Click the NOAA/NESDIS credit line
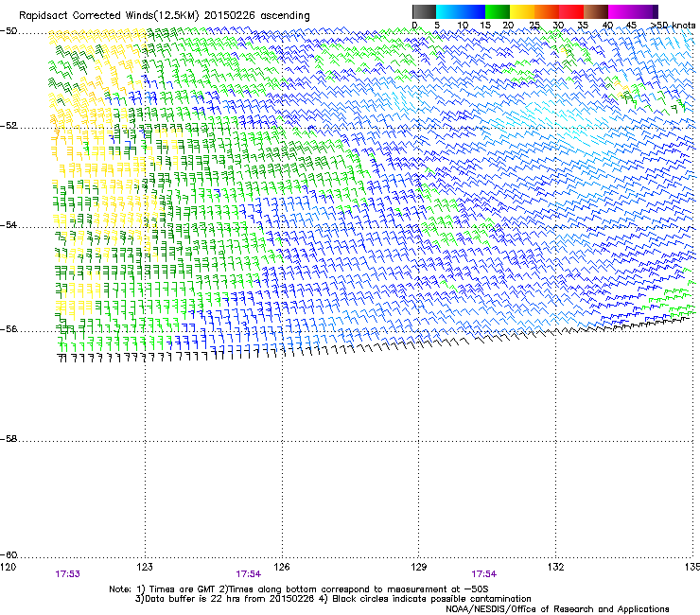The width and height of the screenshot is (700, 615). 557,609
